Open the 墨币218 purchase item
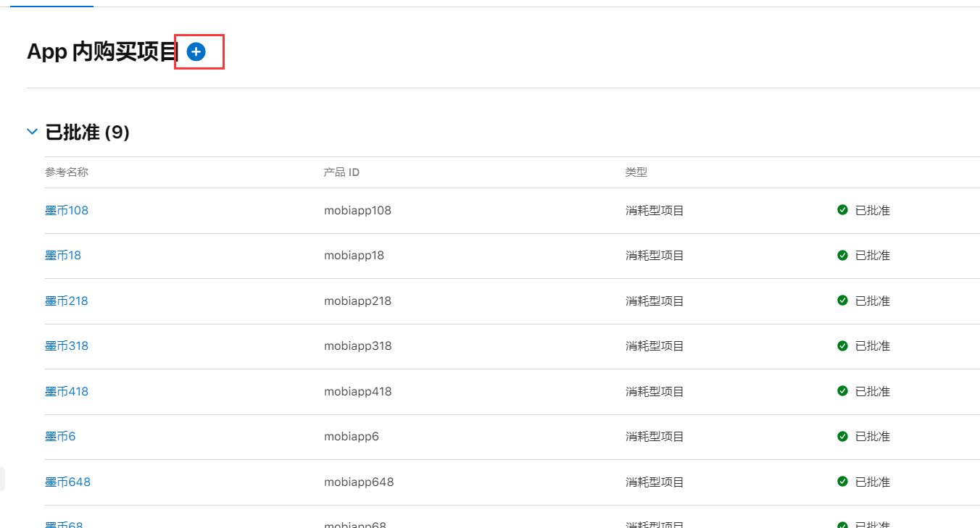980x528 pixels. tap(67, 301)
